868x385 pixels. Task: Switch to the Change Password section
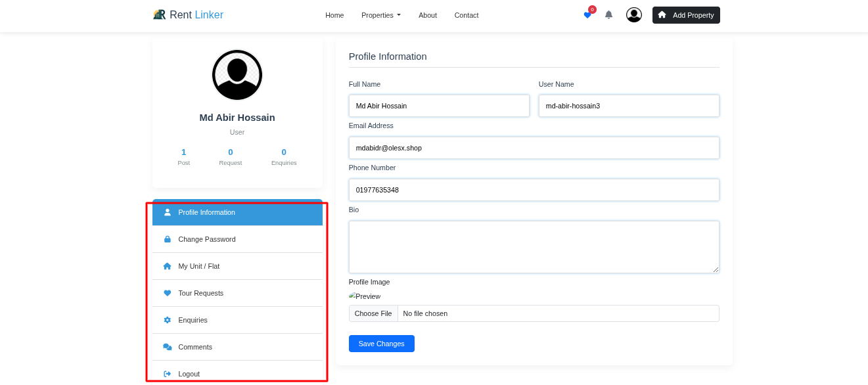206,239
